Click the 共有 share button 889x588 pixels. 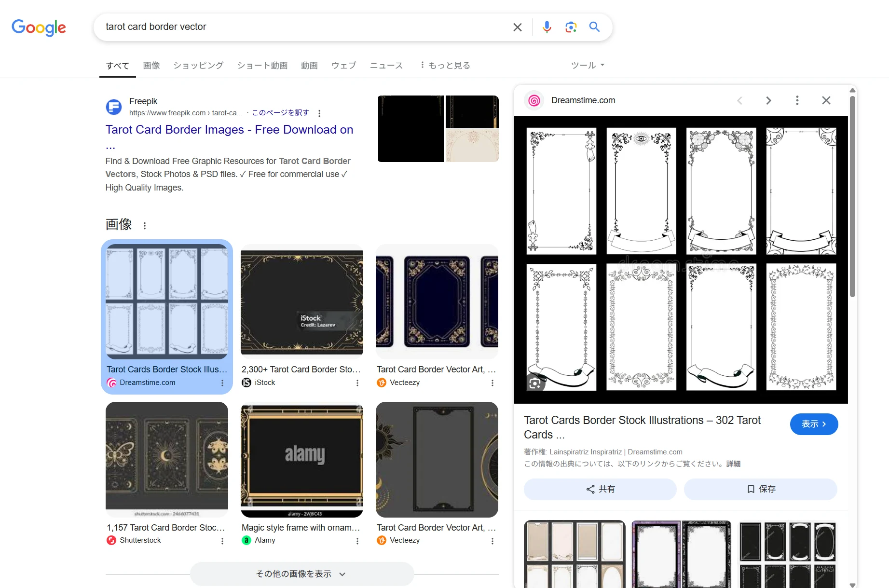[600, 489]
